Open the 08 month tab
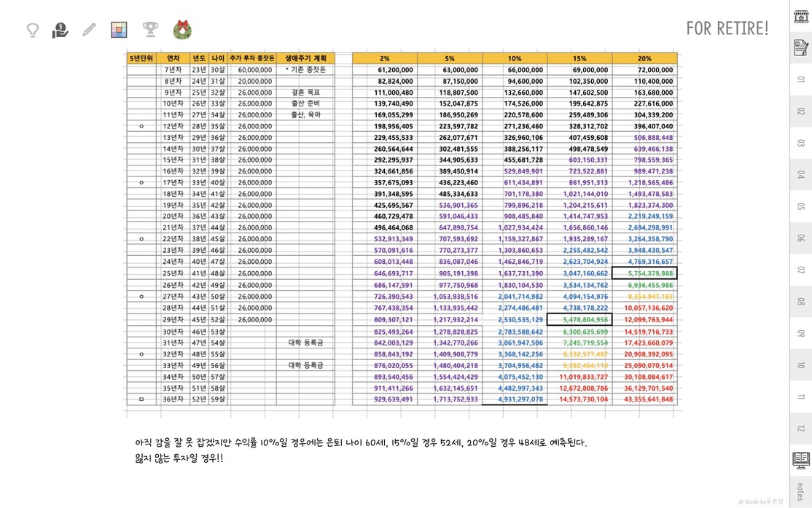 801,302
